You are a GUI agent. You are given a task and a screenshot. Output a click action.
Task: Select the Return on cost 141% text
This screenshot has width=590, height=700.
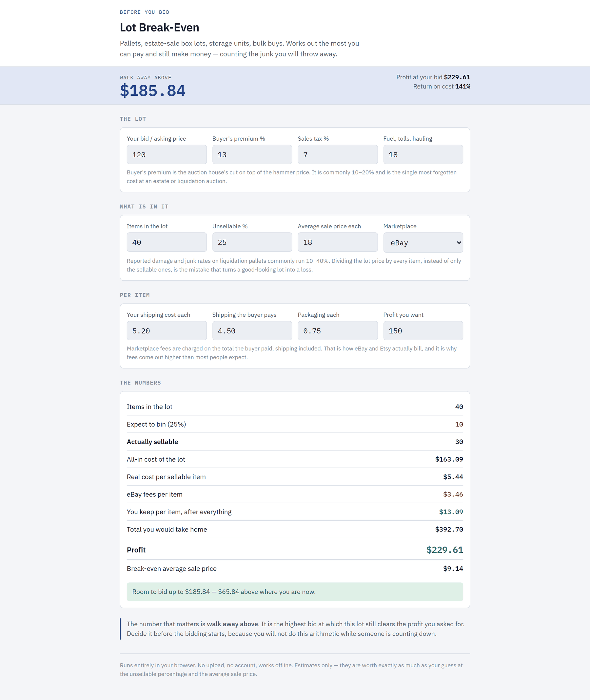pos(442,86)
